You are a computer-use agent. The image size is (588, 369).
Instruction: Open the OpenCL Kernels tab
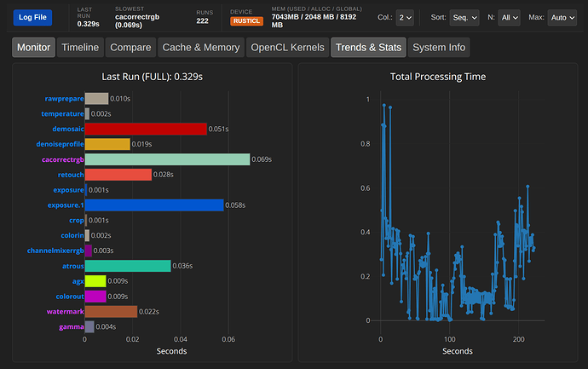click(287, 49)
